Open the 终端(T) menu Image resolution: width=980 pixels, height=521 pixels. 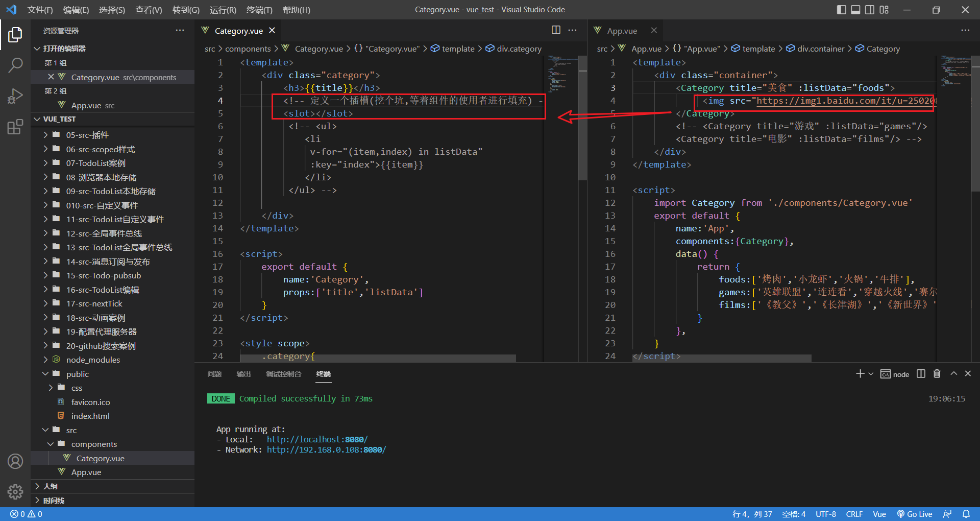point(259,10)
